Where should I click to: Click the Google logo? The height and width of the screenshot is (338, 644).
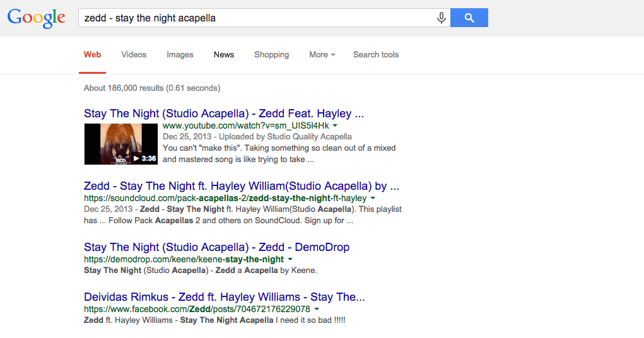click(x=36, y=18)
